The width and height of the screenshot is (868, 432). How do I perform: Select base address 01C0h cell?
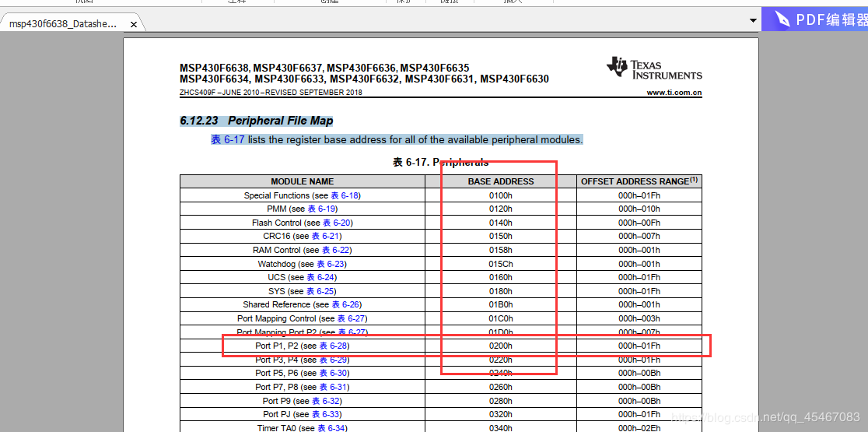(x=501, y=318)
